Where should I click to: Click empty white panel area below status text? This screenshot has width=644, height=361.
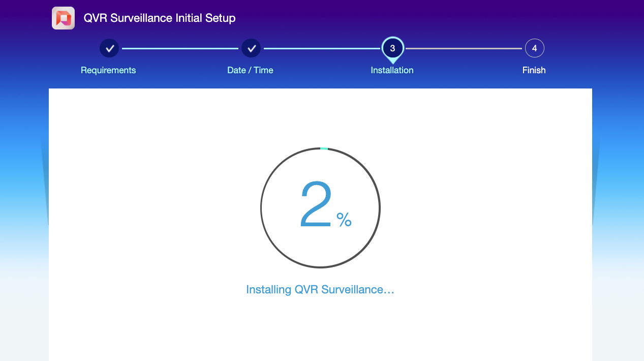click(320, 330)
